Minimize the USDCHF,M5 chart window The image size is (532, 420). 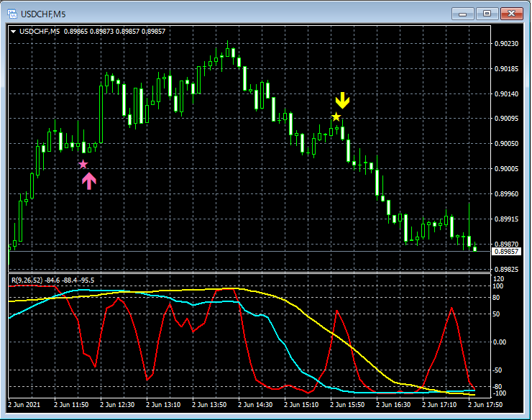point(462,14)
